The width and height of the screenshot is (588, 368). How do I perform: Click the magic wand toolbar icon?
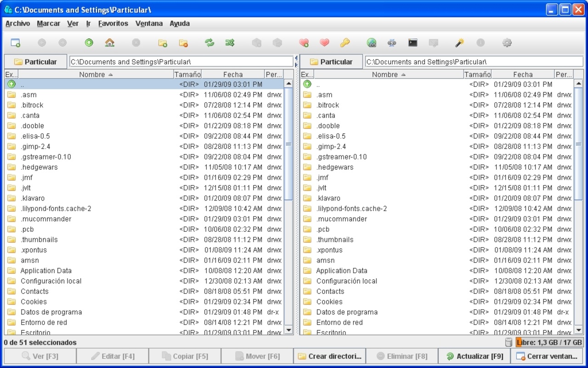coord(459,43)
